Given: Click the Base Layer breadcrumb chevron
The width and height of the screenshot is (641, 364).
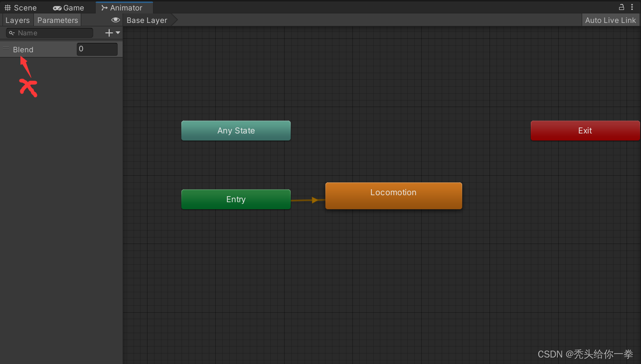Looking at the screenshot, I should point(174,20).
